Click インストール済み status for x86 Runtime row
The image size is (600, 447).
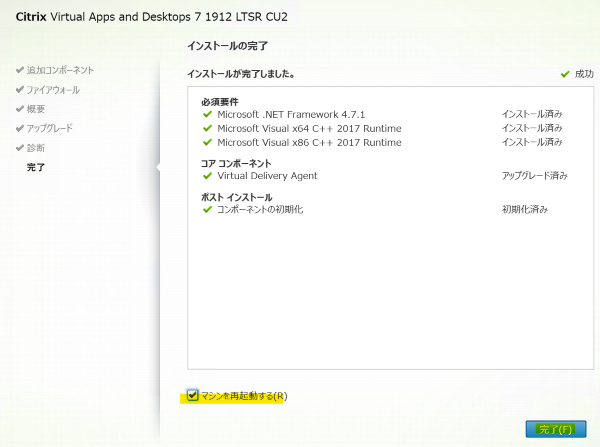(532, 142)
